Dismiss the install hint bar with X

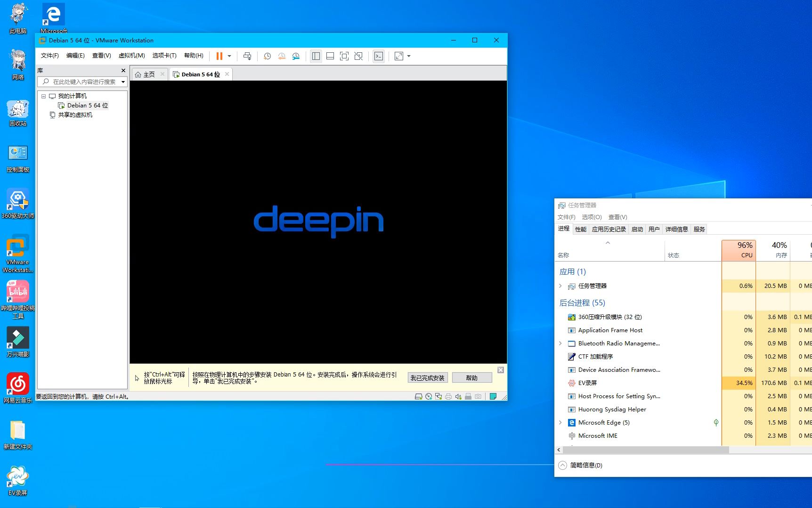[501, 370]
